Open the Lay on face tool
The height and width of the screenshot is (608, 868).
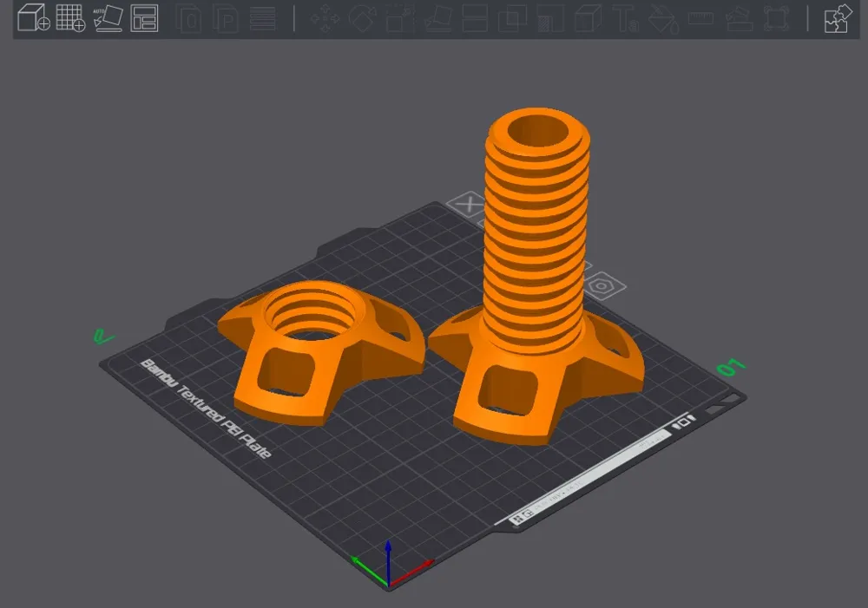click(441, 17)
